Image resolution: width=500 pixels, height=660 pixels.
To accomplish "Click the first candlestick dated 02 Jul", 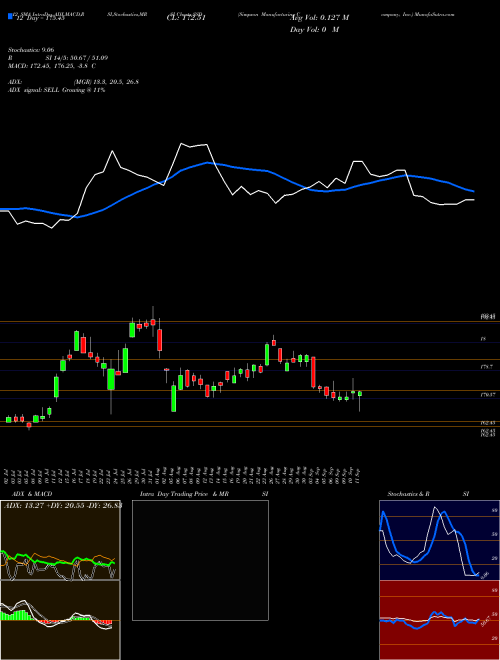I will coord(8,419).
